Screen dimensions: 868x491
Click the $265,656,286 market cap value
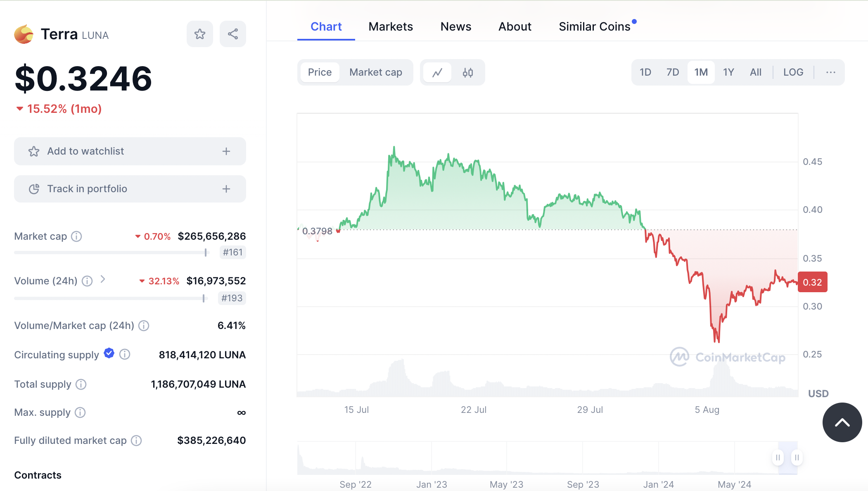(212, 236)
